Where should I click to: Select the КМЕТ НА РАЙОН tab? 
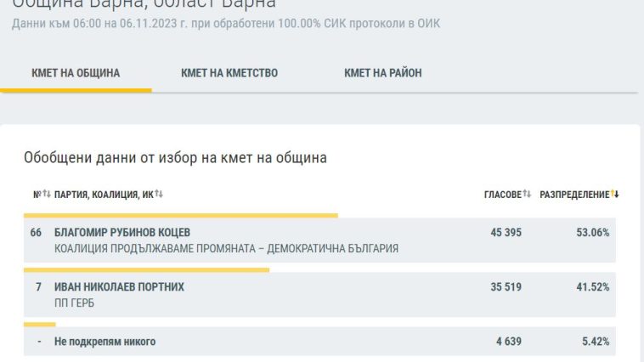tap(383, 73)
